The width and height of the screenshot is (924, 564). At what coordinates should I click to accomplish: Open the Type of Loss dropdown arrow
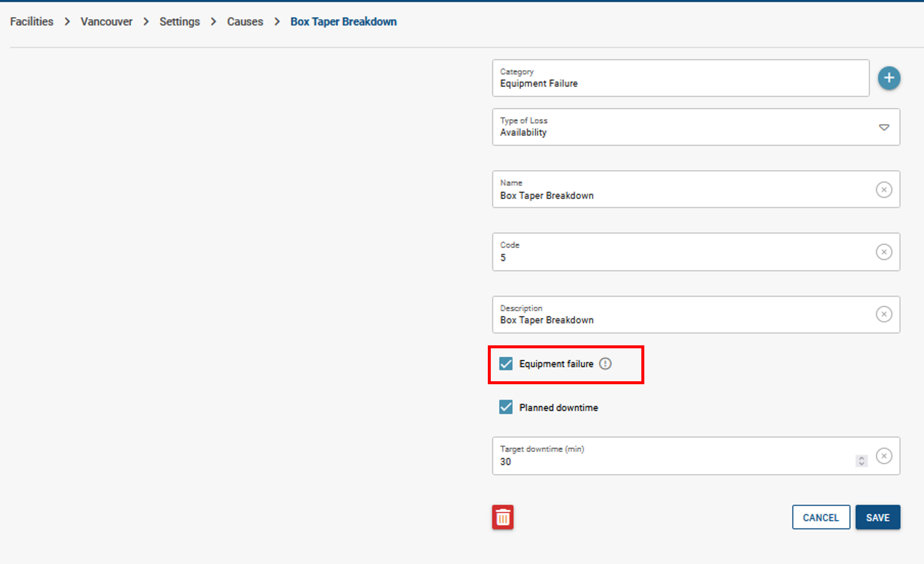pos(884,127)
